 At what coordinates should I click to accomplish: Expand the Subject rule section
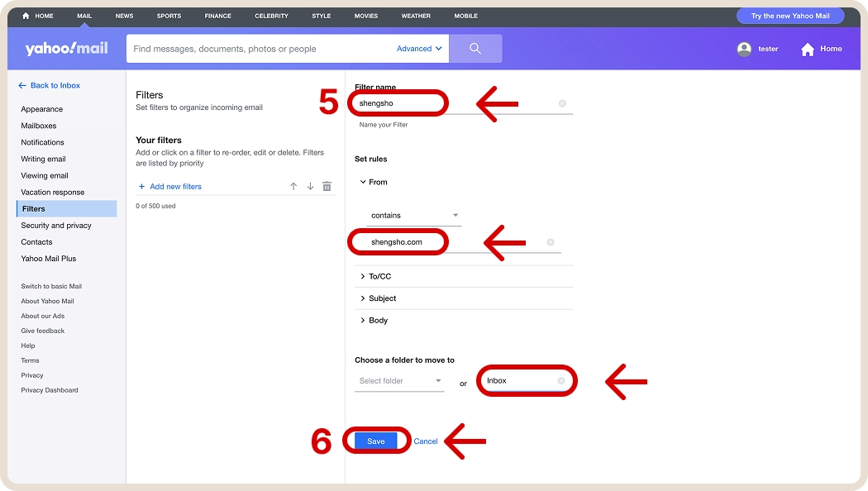pyautogui.click(x=380, y=298)
